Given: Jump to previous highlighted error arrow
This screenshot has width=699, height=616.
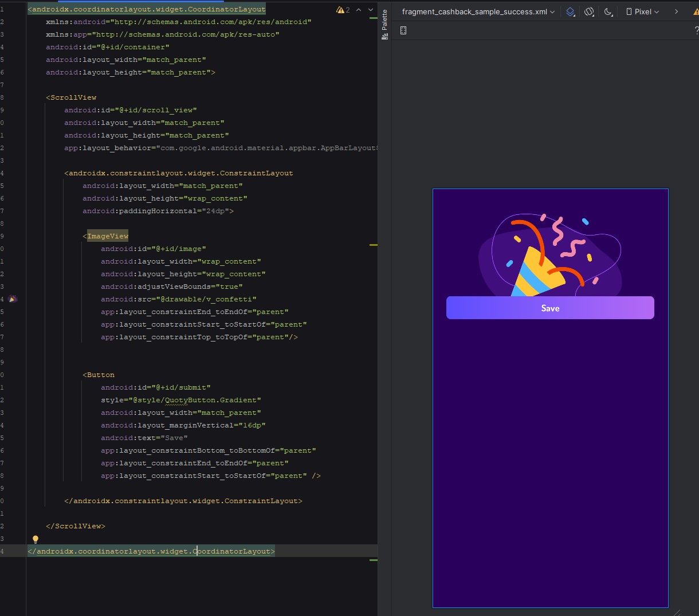Looking at the screenshot, I should pos(359,10).
